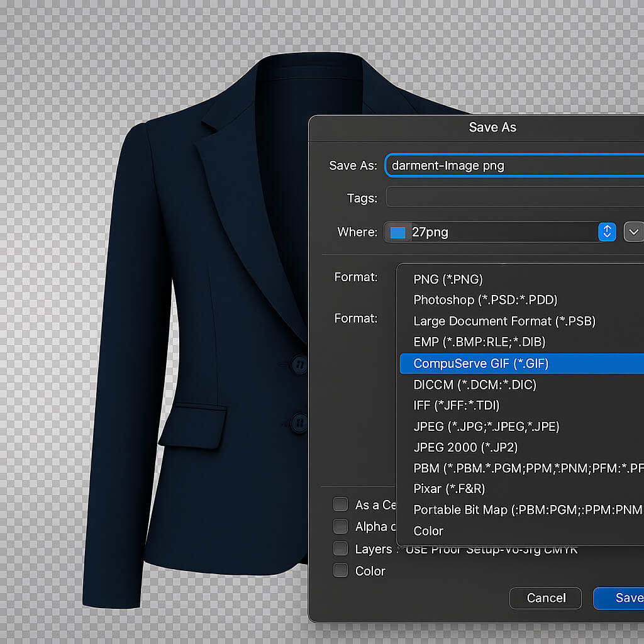
Task: Pick Large Document Format (*.PSB)
Action: (x=504, y=321)
